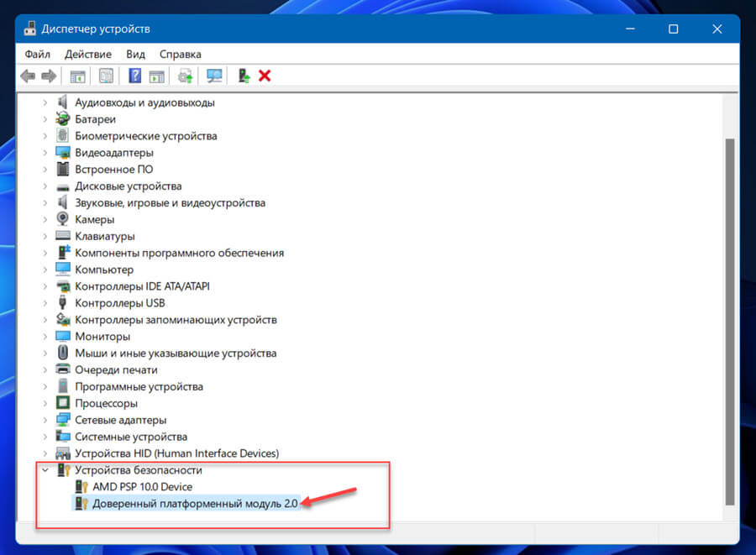The height and width of the screenshot is (555, 756).
Task: Expand the Видеоадаптеры chevron
Action: pyautogui.click(x=45, y=153)
